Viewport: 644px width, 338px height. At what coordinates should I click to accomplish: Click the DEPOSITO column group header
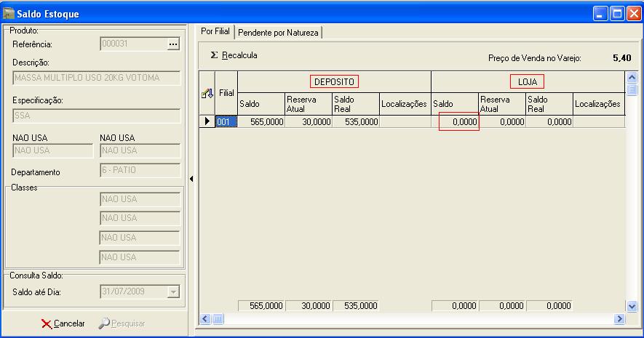pyautogui.click(x=334, y=82)
